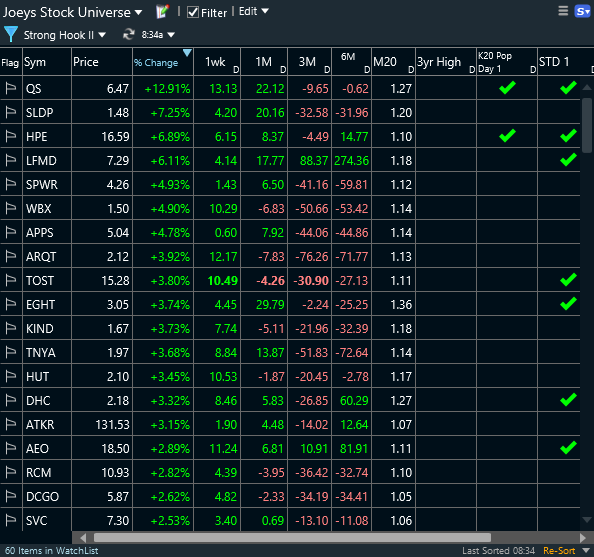Flag the SPWR row
Viewport: 594px width, 557px height.
(x=11, y=185)
